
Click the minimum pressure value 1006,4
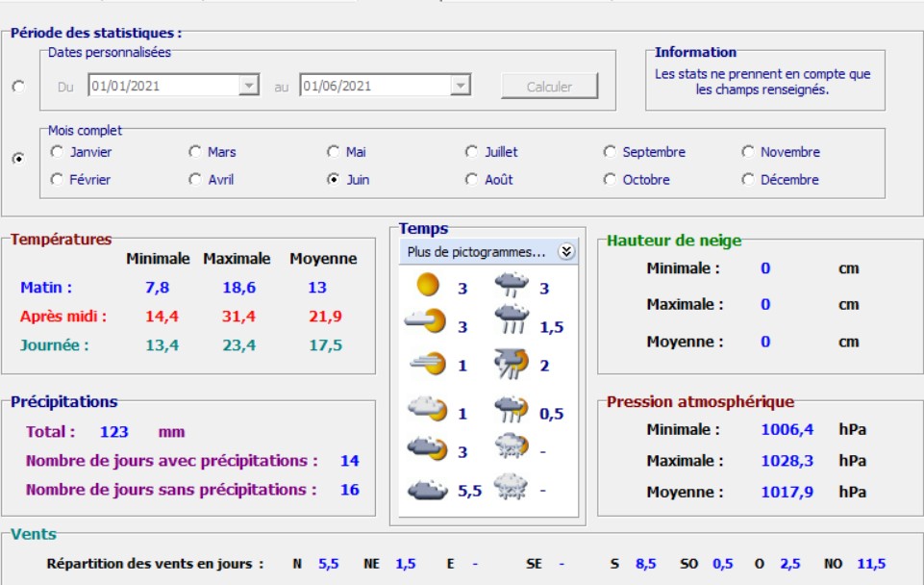[787, 429]
